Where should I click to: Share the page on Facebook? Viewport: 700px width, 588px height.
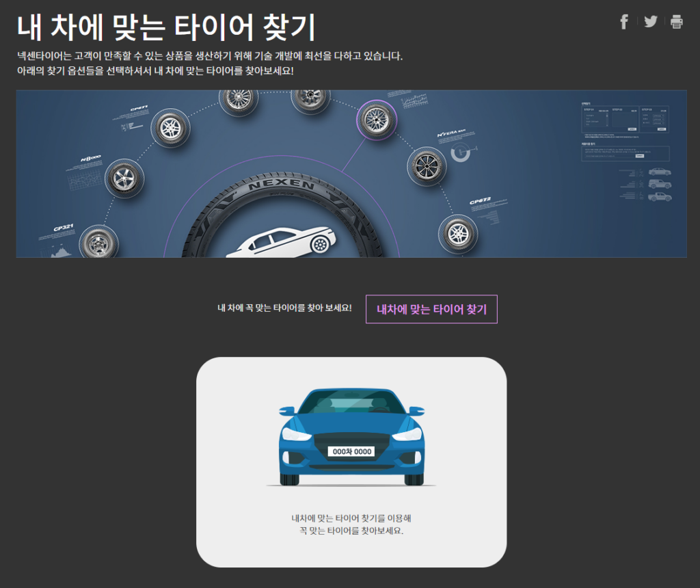[x=624, y=21]
